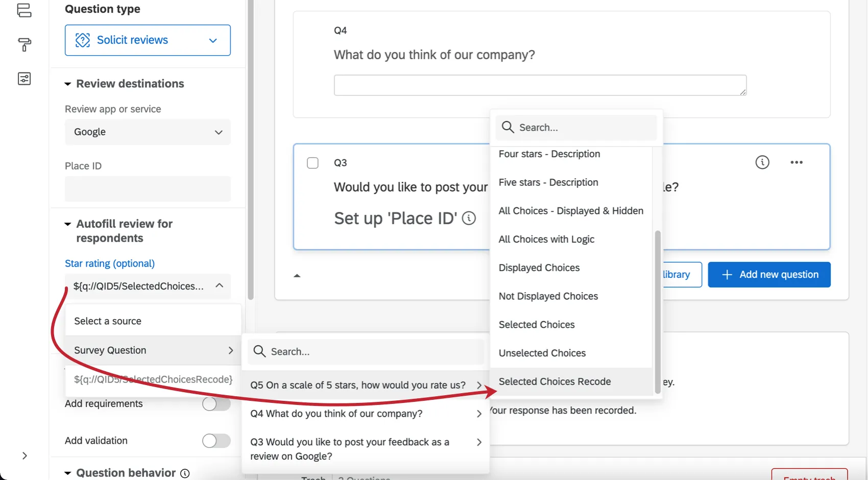The image size is (868, 480).
Task: Click the choices list scrollbar
Action: 658,311
